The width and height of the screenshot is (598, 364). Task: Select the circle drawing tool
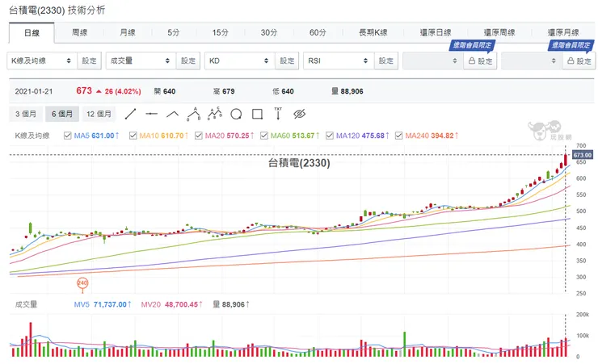coord(236,114)
